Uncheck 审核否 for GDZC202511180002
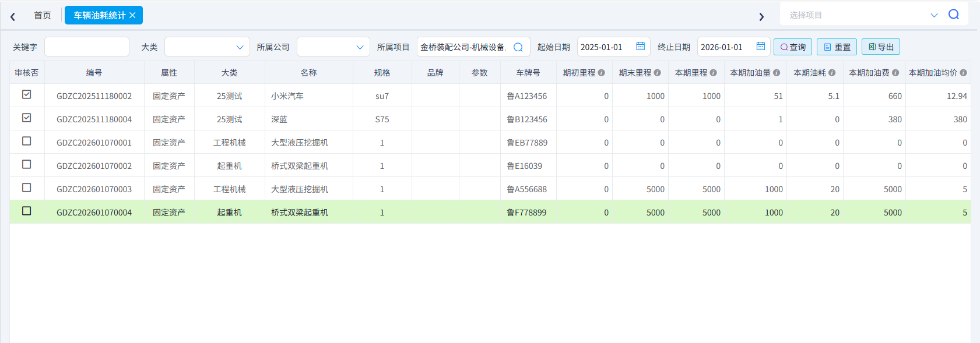980x343 pixels. tap(27, 94)
